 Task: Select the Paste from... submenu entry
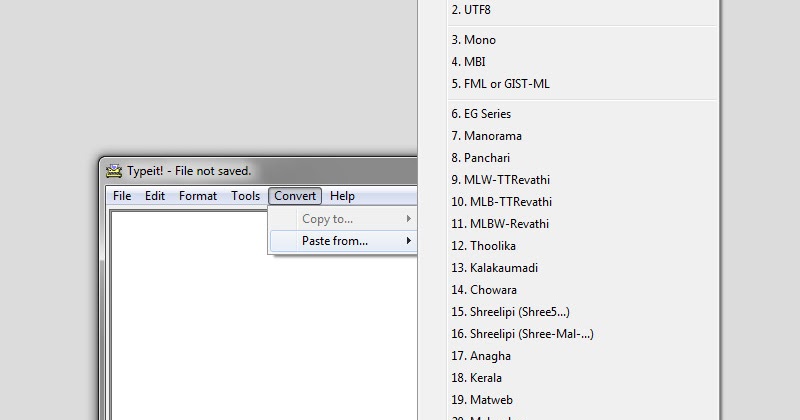click(x=343, y=241)
